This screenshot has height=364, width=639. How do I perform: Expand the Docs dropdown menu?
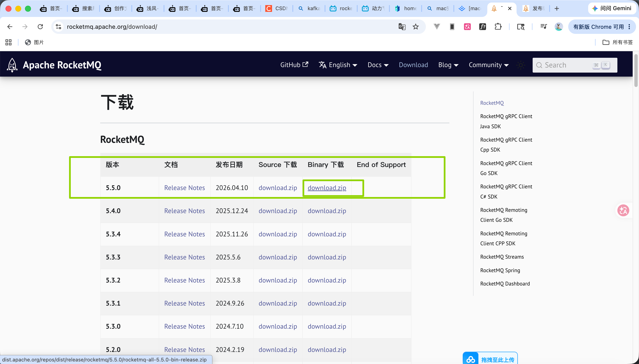378,65
